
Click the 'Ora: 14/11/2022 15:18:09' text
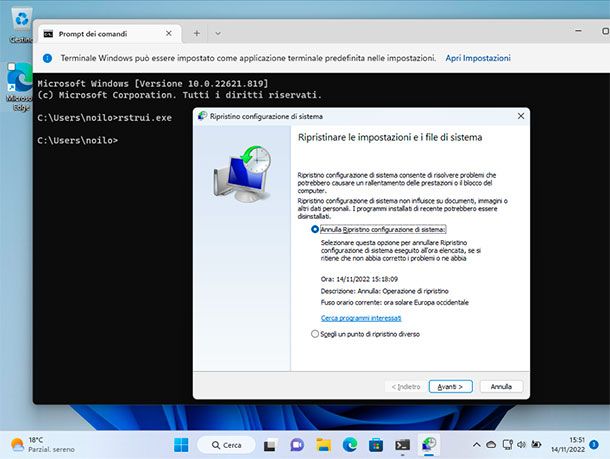[359, 279]
